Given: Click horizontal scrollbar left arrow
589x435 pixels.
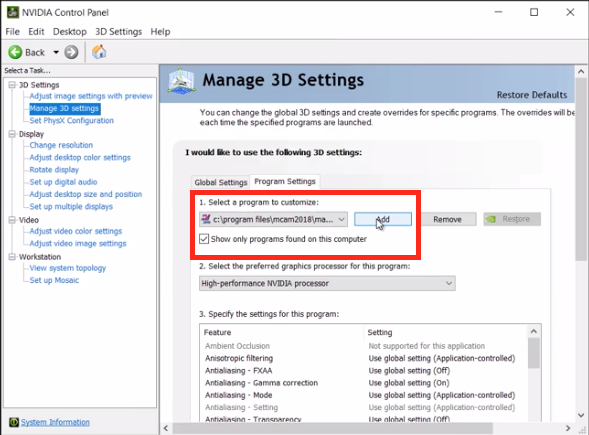Looking at the screenshot, I should pyautogui.click(x=166, y=428).
